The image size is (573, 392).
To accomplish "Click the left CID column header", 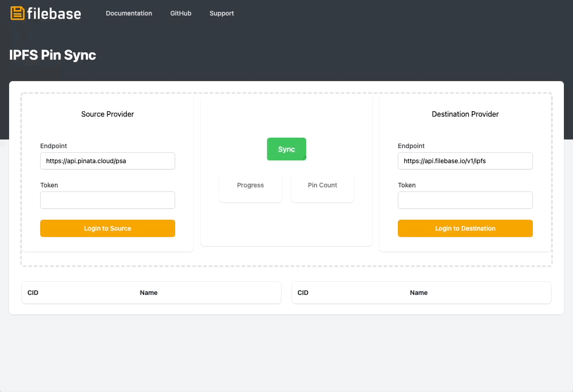I will (33, 293).
